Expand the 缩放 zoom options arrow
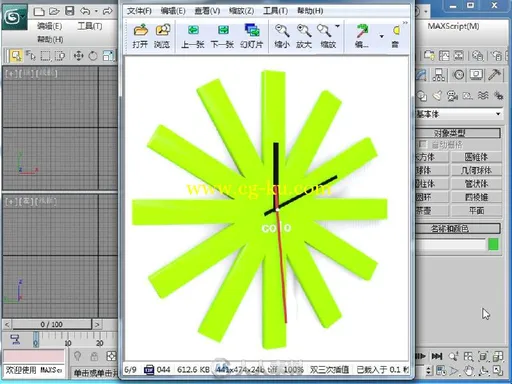This screenshot has height=384, width=512. [337, 26]
